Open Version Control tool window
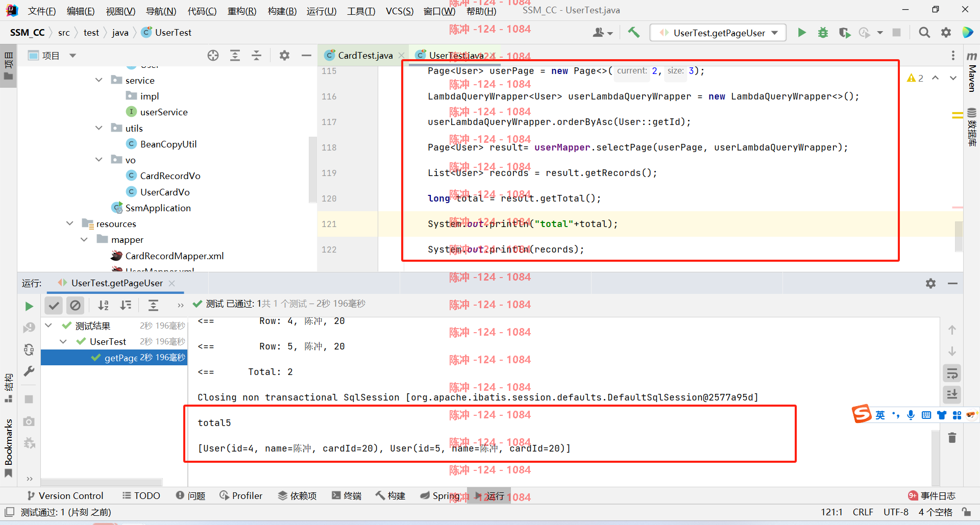This screenshot has width=980, height=525. pos(65,495)
